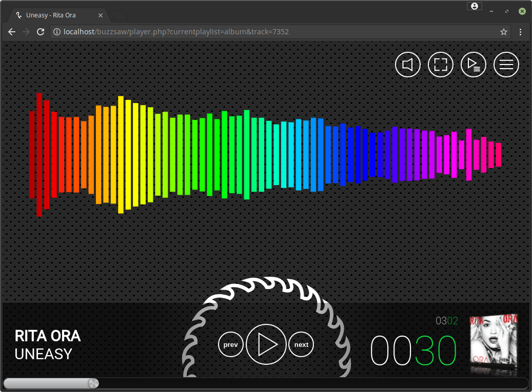
Task: Close the Uneasy - Rita Ora tab
Action: [x=101, y=15]
